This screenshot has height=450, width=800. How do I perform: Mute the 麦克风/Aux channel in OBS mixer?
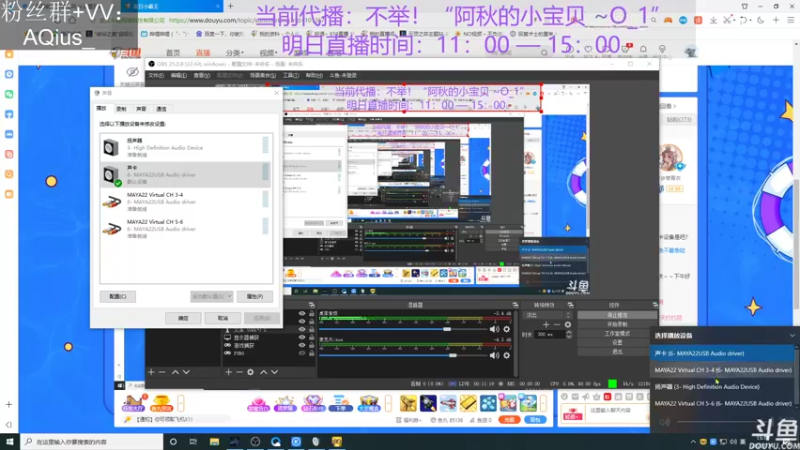coord(494,355)
